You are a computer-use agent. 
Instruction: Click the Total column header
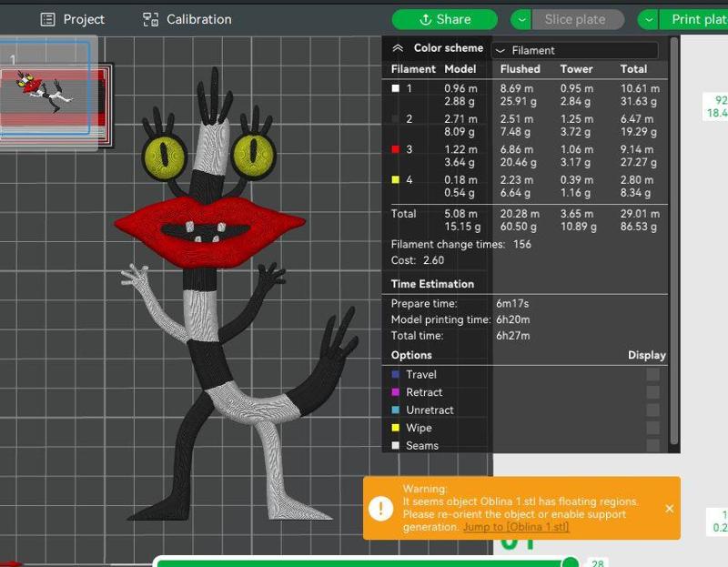(633, 69)
